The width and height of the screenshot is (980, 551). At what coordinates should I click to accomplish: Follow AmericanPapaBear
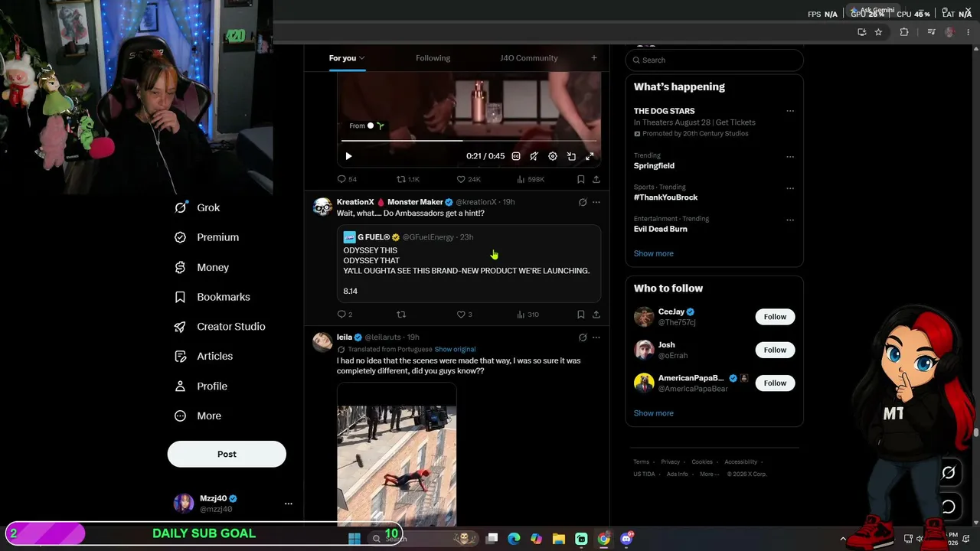[775, 383]
